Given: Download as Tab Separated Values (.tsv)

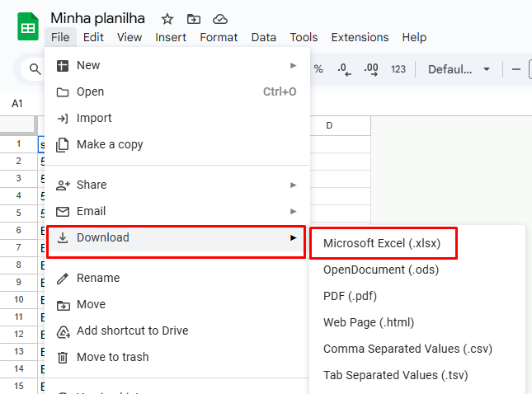Looking at the screenshot, I should coord(417,375).
